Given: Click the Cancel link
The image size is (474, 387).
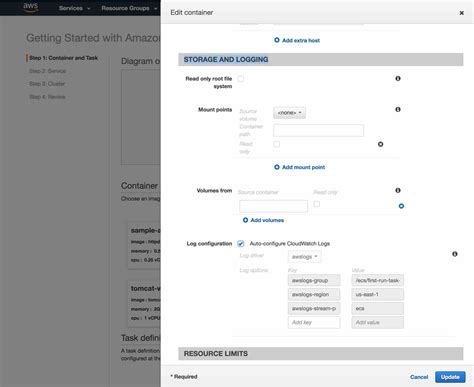Looking at the screenshot, I should point(419,377).
